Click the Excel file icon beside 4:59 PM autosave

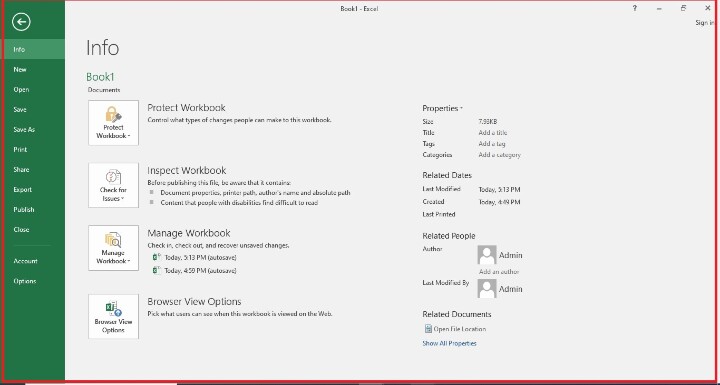156,270
